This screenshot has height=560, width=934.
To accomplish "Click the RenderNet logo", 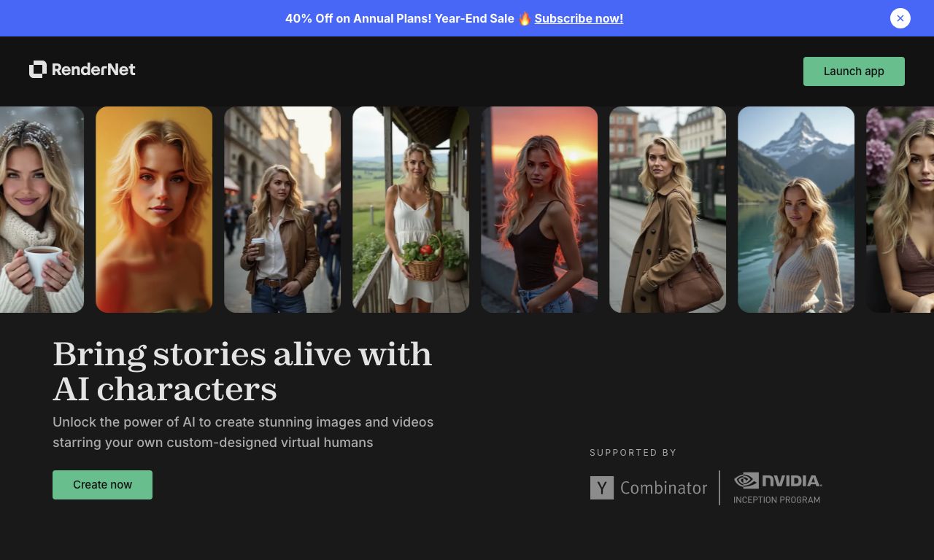I will click(82, 69).
